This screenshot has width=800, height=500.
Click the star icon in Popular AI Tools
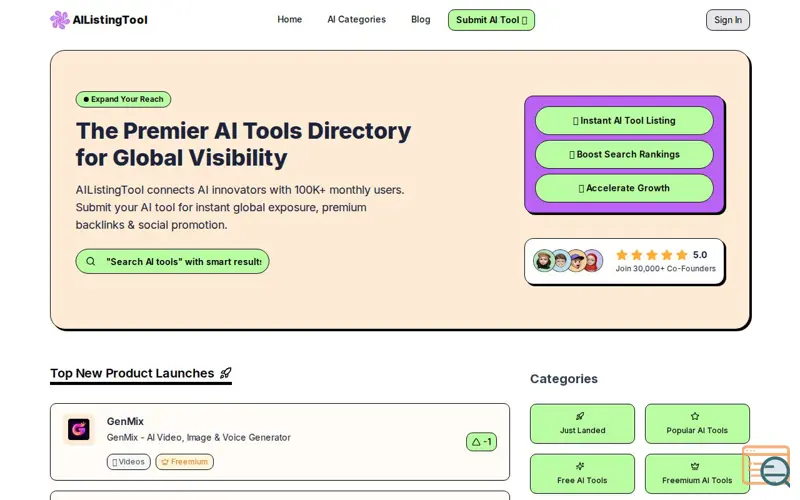[x=695, y=416]
